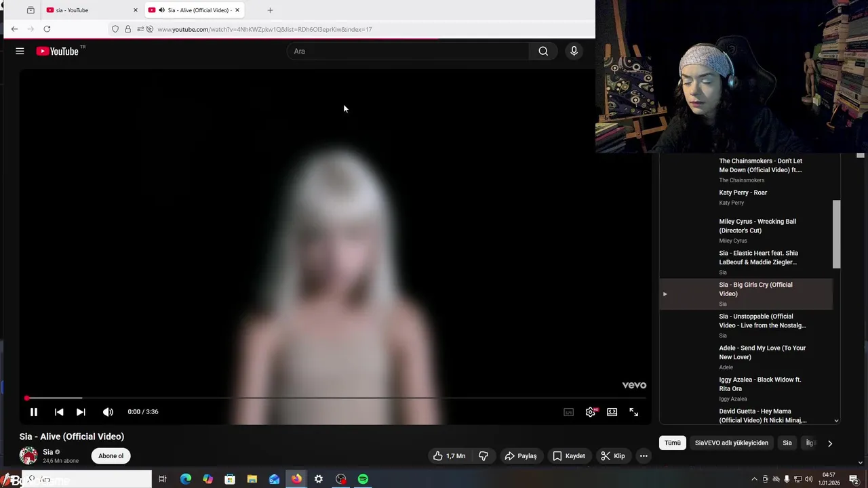Screen dimensions: 868x488
Task: Start voice search with microphone icon
Action: click(574, 51)
